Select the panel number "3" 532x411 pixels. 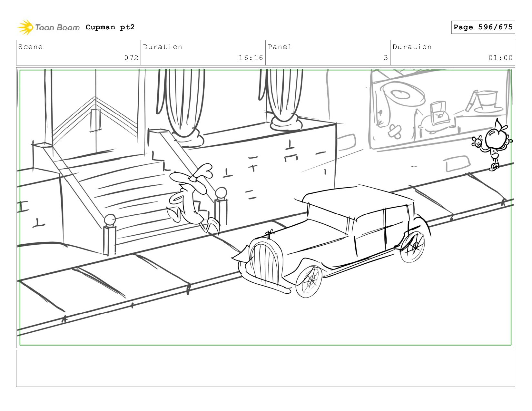pos(386,58)
